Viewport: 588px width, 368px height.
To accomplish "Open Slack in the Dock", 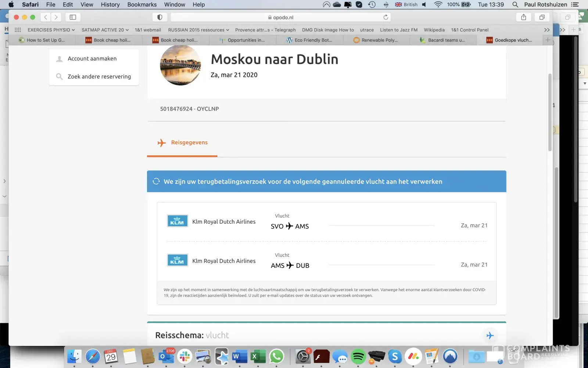I will tap(184, 356).
